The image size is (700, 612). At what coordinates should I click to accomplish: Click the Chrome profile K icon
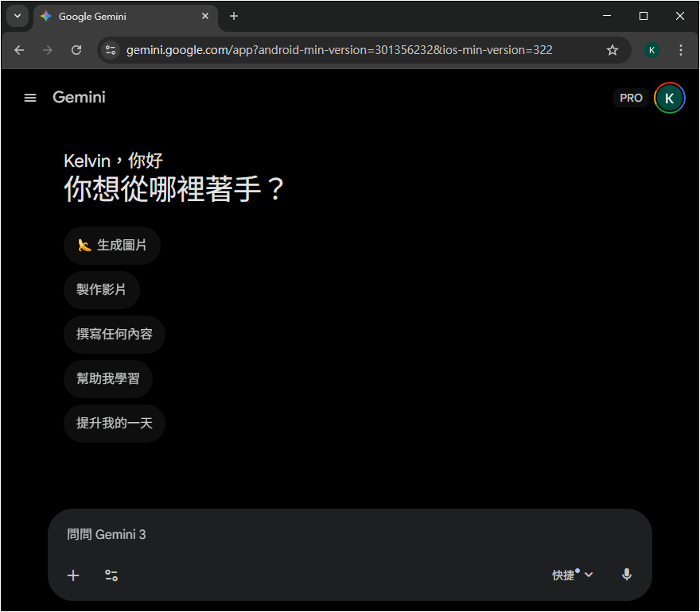(x=652, y=50)
